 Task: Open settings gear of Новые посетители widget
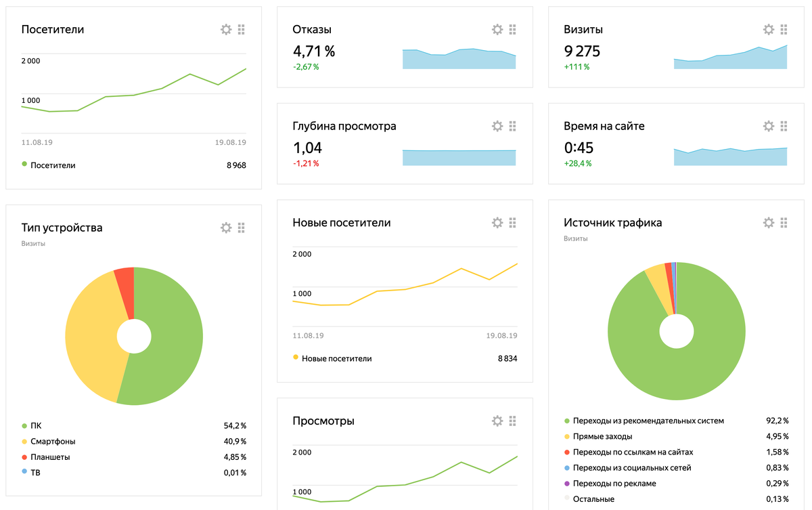[497, 223]
